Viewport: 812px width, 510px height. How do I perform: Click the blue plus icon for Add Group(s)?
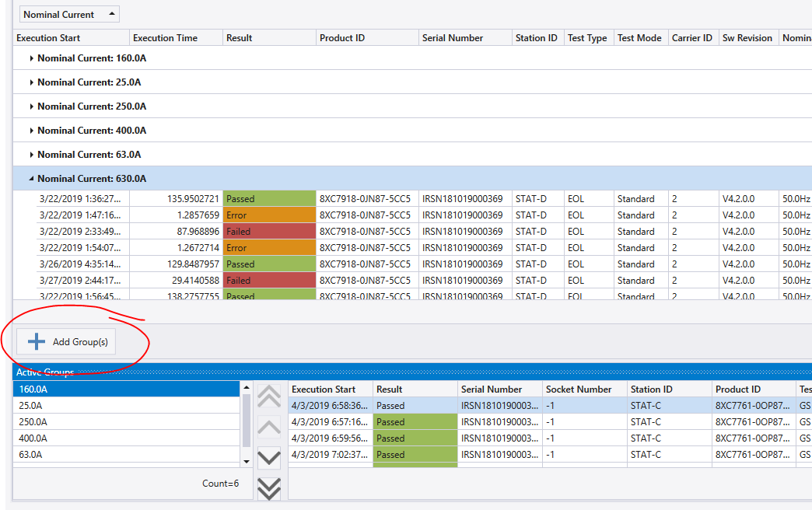(37, 342)
